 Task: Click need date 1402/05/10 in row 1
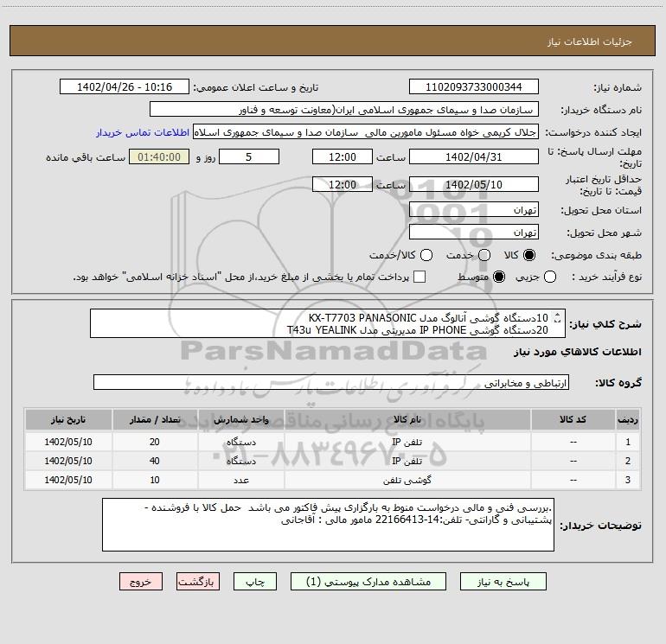pos(68,442)
